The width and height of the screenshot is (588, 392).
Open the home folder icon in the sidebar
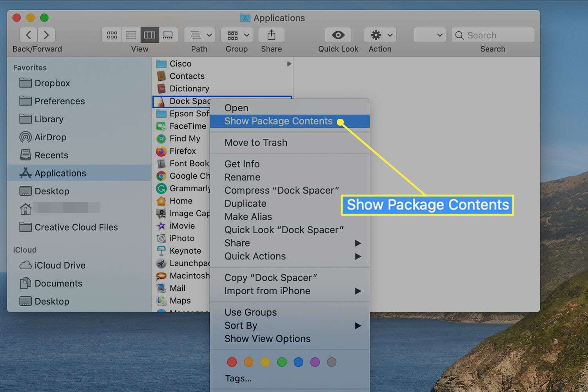tap(25, 209)
